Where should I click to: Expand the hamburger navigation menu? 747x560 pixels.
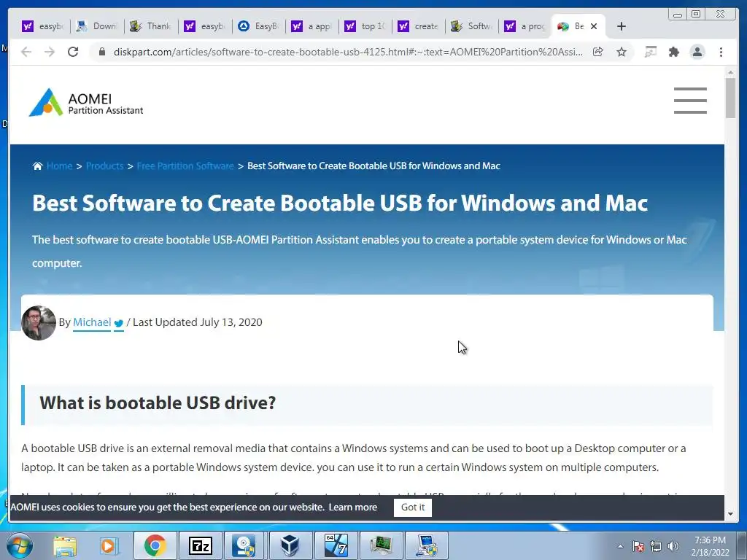(x=690, y=101)
